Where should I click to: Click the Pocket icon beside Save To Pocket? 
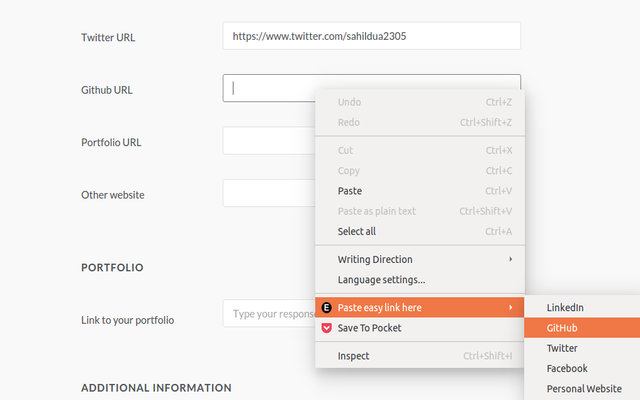click(x=327, y=328)
